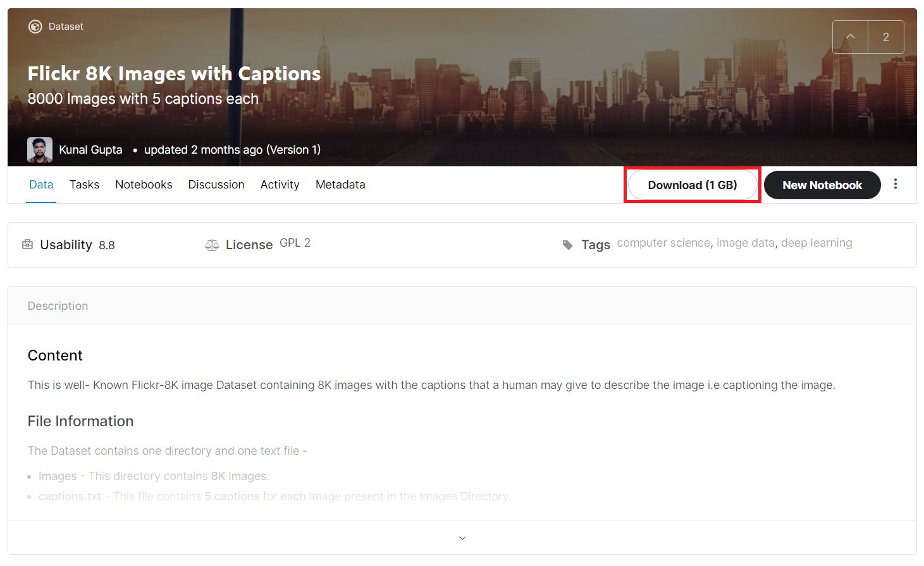This screenshot has height=566, width=924.
Task: View the Activity tab
Action: tap(280, 185)
